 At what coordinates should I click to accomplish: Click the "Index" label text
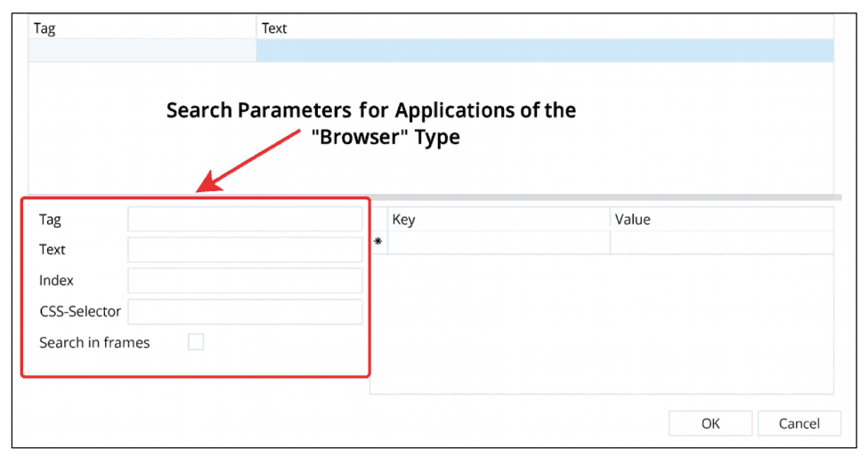(56, 281)
